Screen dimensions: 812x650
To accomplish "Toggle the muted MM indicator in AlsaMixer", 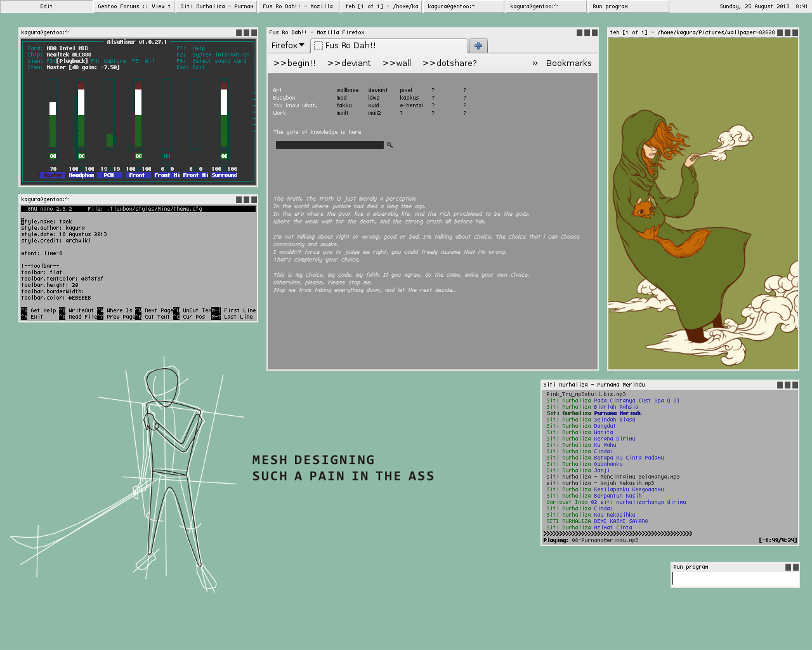I will click(167, 156).
